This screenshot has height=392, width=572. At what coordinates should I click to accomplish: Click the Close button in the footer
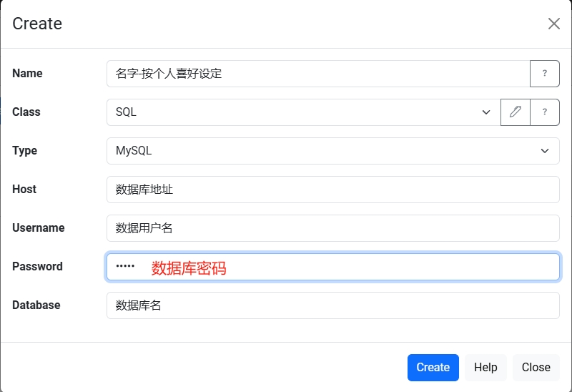[536, 368]
